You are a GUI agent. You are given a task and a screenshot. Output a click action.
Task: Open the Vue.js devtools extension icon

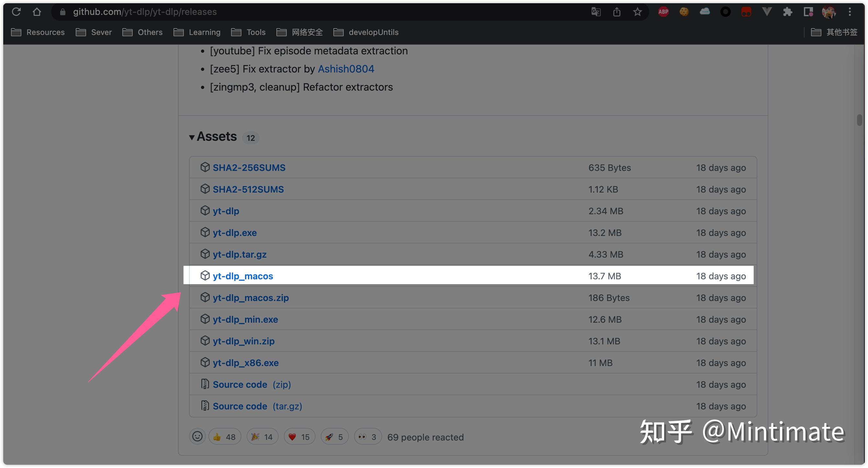pyautogui.click(x=767, y=12)
